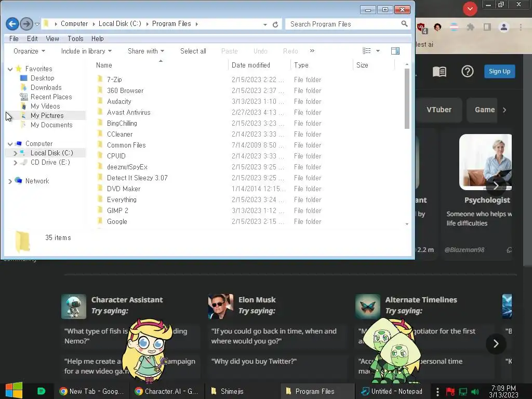Viewport: 532px width, 399px height.
Task: Click the Windows Start button
Action: [14, 391]
